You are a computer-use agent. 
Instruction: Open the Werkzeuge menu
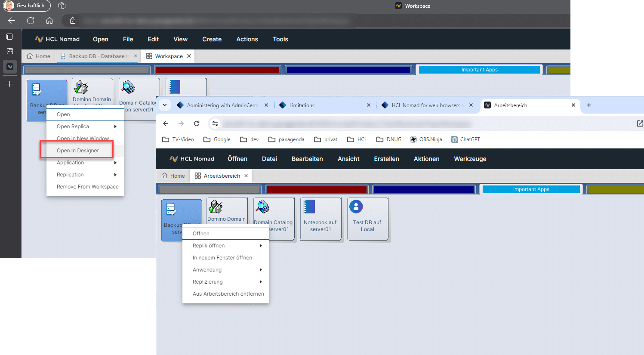click(470, 159)
